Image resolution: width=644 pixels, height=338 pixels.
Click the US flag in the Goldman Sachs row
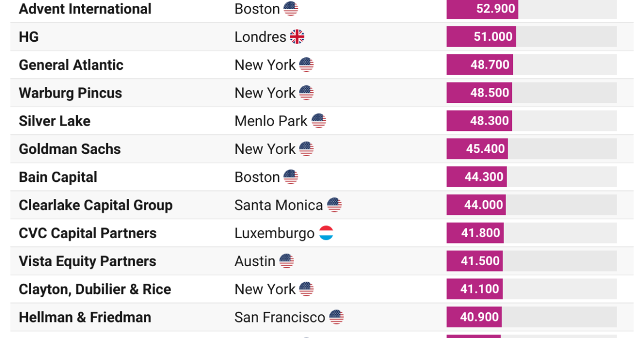(306, 149)
